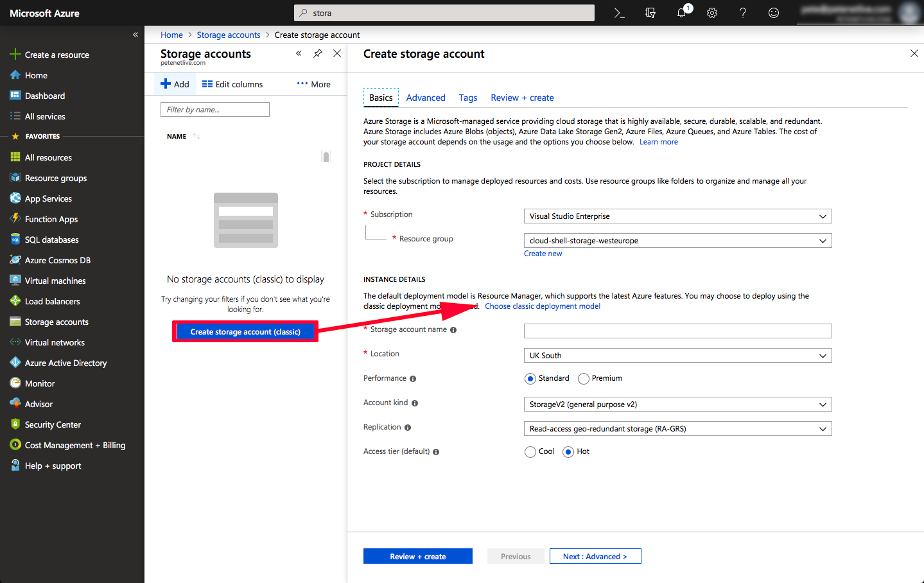Click the Resource groups cube icon

15,178
